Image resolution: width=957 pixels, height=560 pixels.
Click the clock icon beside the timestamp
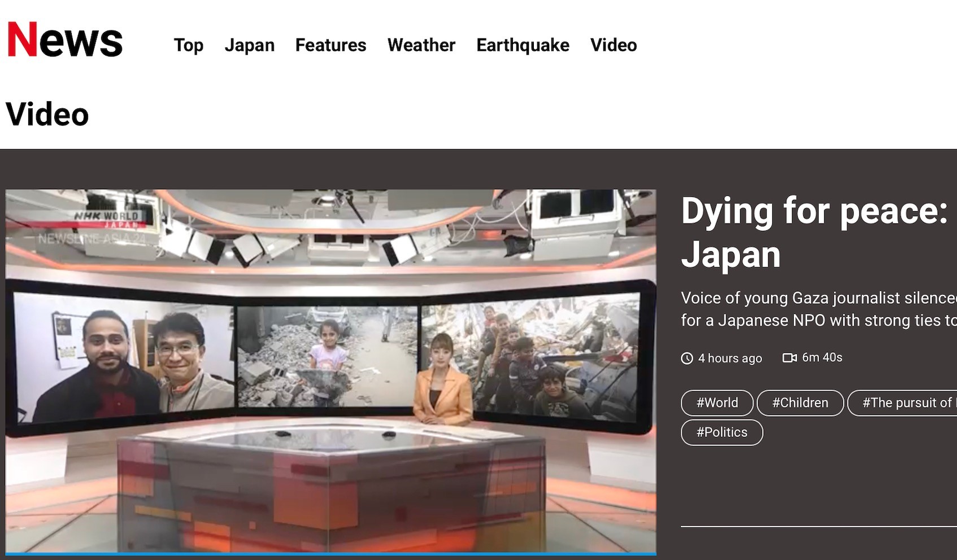(x=687, y=358)
